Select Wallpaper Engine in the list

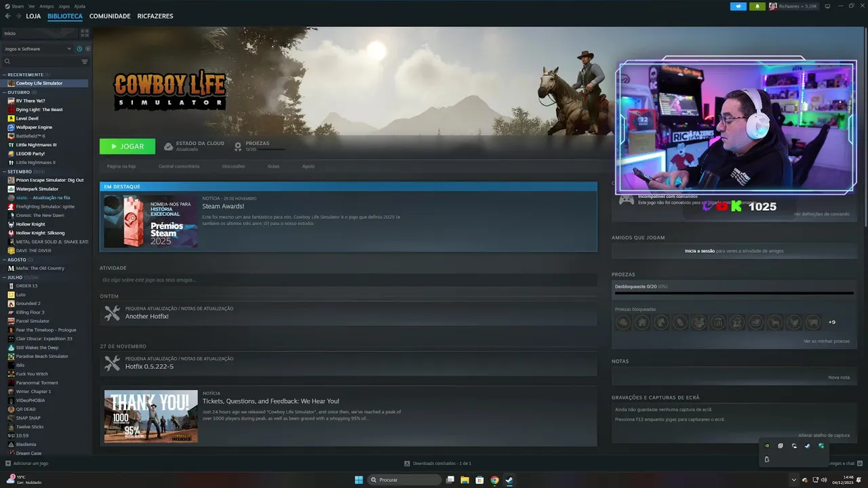[x=34, y=127]
